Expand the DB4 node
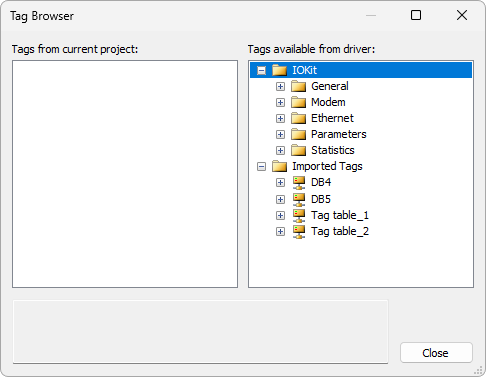The width and height of the screenshot is (486, 377). [x=280, y=182]
